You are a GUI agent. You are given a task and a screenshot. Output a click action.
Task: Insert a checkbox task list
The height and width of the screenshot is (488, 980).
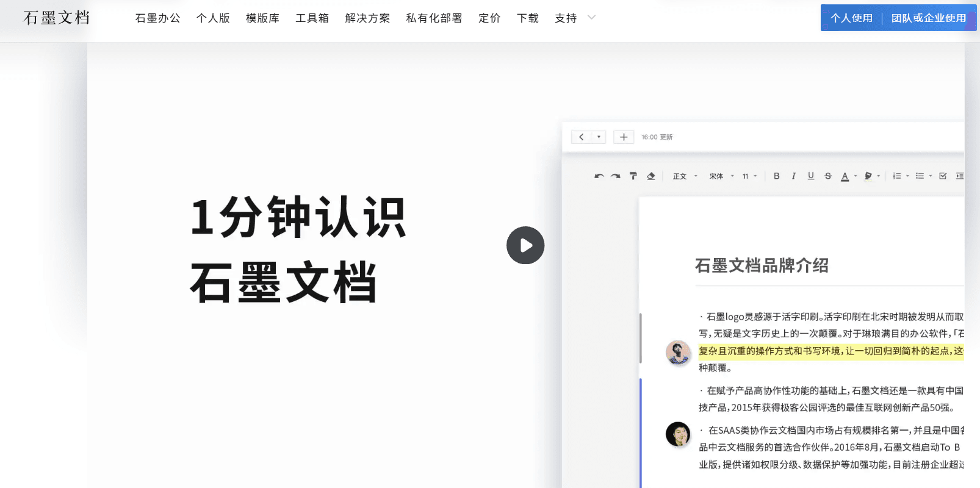point(943,176)
